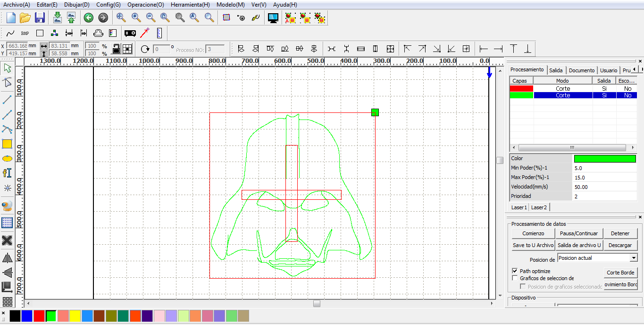Click the X coordinate input field
The height and width of the screenshot is (325, 644).
point(18,45)
